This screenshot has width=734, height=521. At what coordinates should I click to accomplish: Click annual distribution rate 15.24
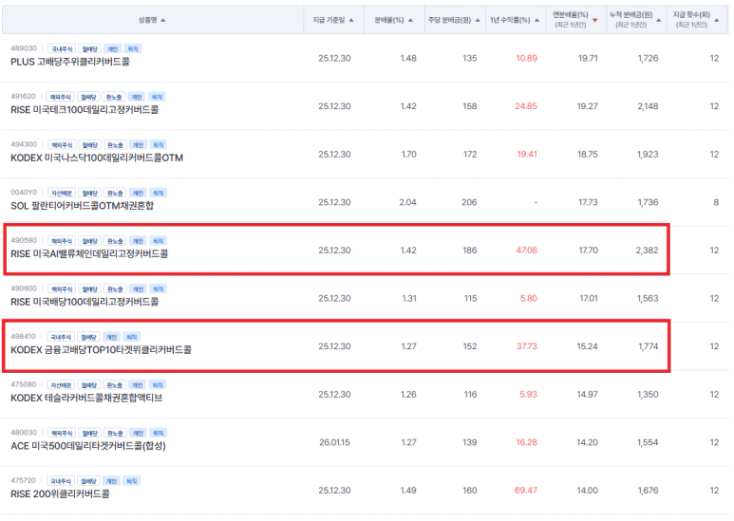[x=587, y=346]
